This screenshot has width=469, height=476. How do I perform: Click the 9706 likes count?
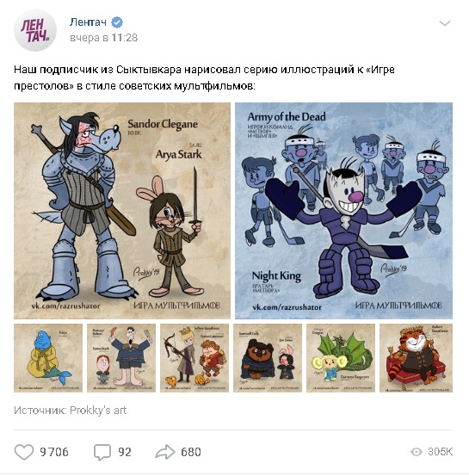tap(54, 452)
